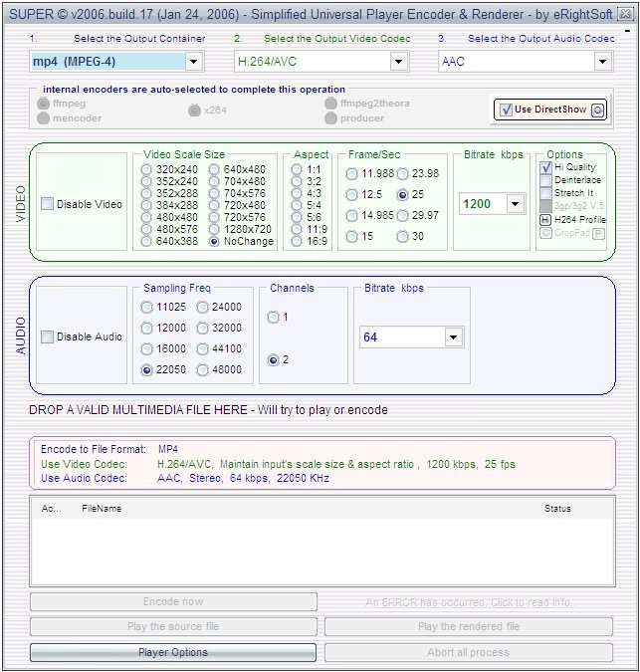640x672 pixels.
Task: Select 12000 sampling frequency
Action: click(146, 329)
